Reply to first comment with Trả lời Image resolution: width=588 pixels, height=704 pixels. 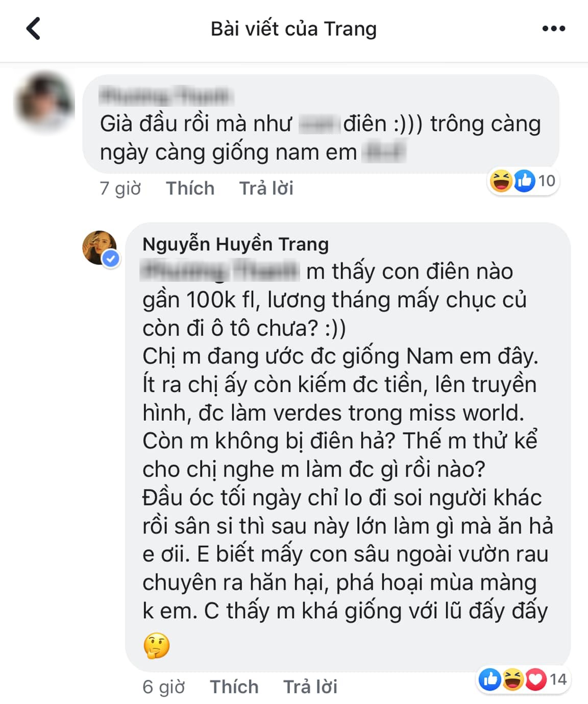coord(266,188)
